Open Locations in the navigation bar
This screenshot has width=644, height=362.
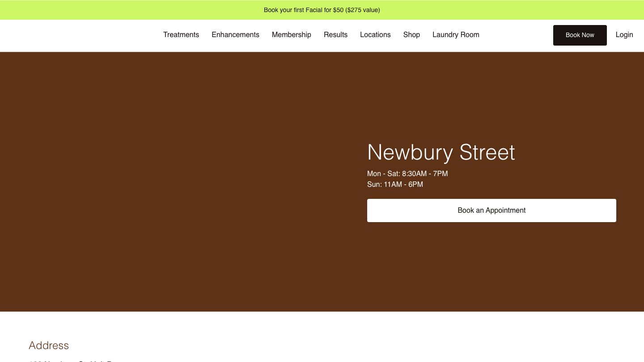tap(375, 35)
